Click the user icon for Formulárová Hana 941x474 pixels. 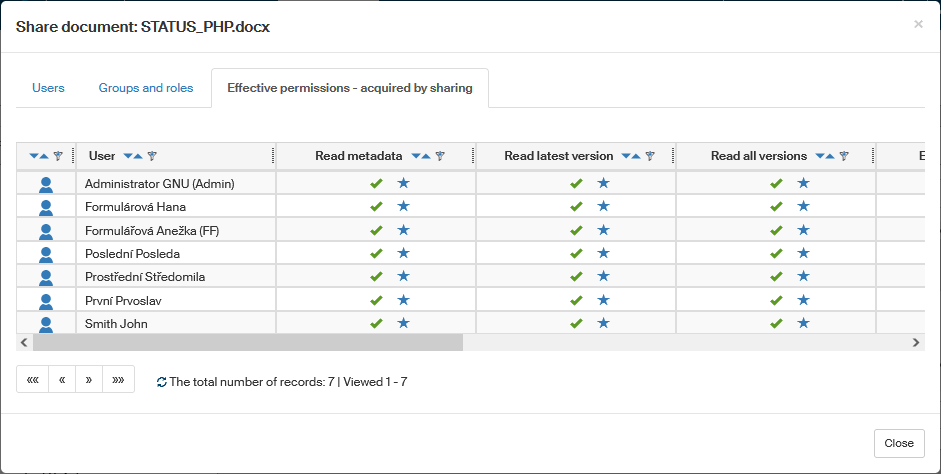tap(45, 207)
